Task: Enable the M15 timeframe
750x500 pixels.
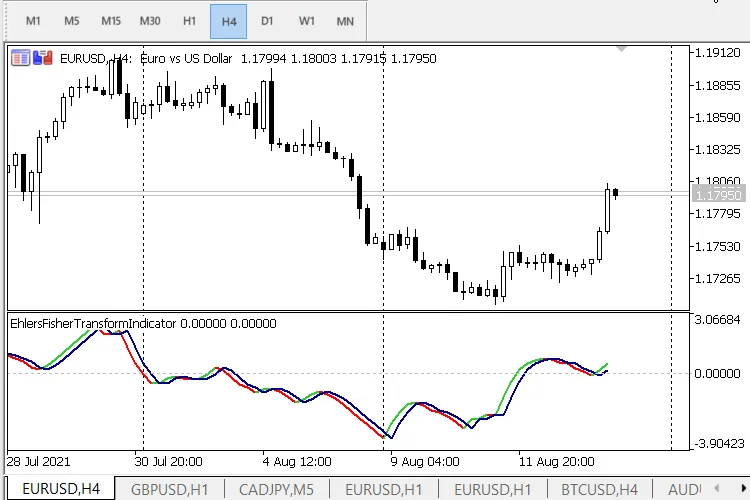Action: (111, 21)
